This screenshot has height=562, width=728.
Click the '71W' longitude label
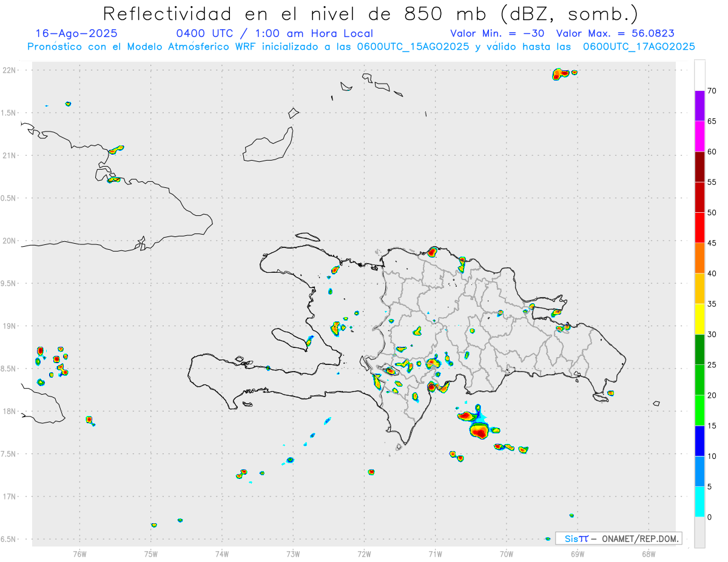click(435, 554)
